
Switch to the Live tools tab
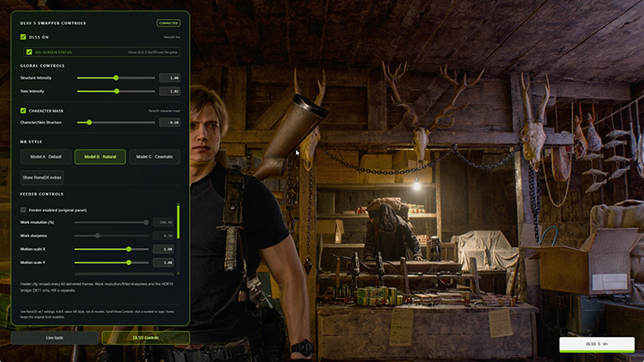55,338
